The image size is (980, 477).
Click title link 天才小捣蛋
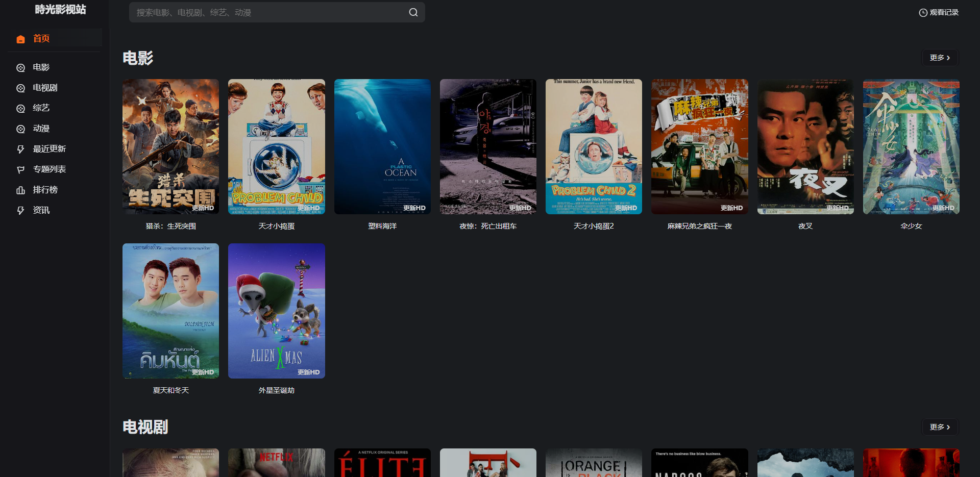(x=276, y=226)
